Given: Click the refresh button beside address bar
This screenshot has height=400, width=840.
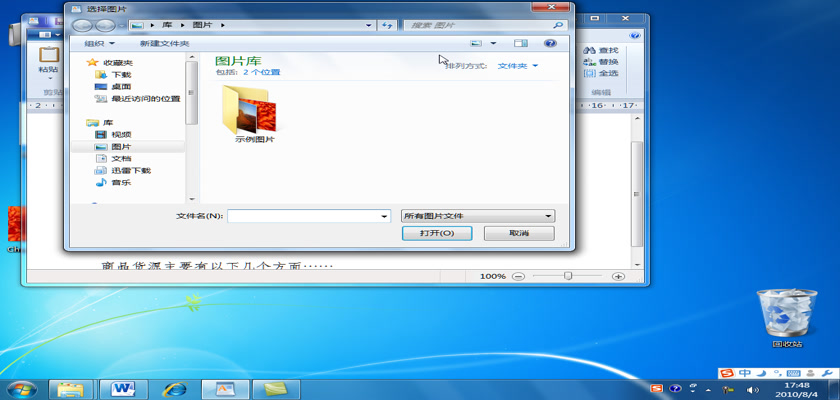Looking at the screenshot, I should click(x=387, y=25).
